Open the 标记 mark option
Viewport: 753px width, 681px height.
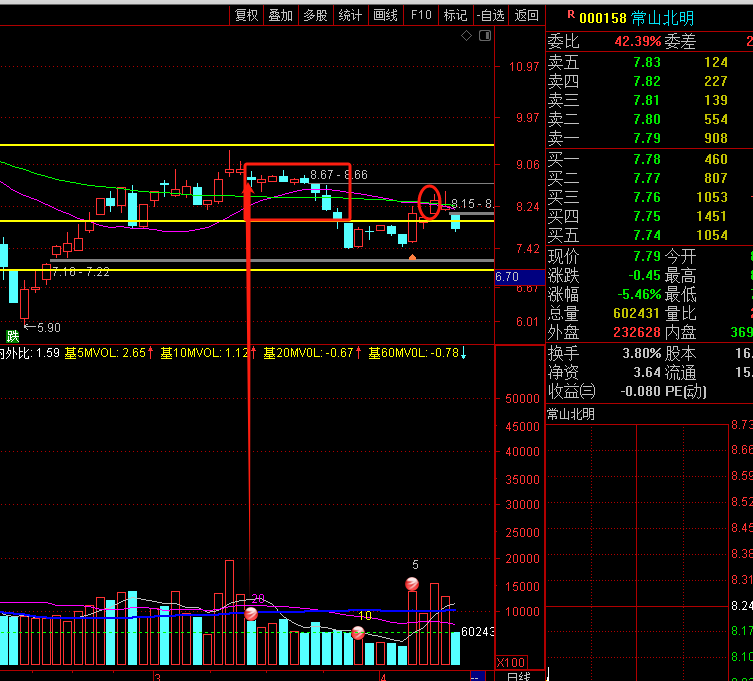click(x=455, y=15)
